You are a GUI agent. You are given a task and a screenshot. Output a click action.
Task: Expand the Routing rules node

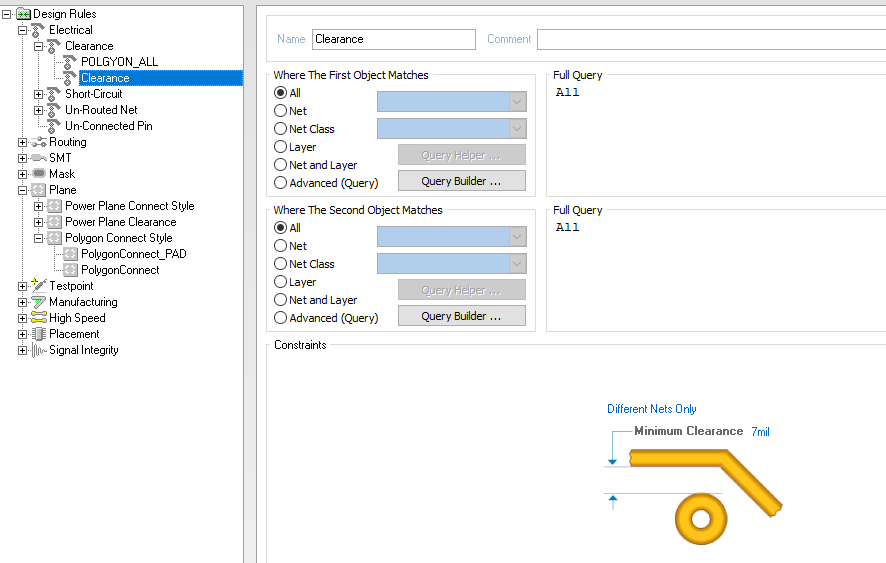point(23,142)
